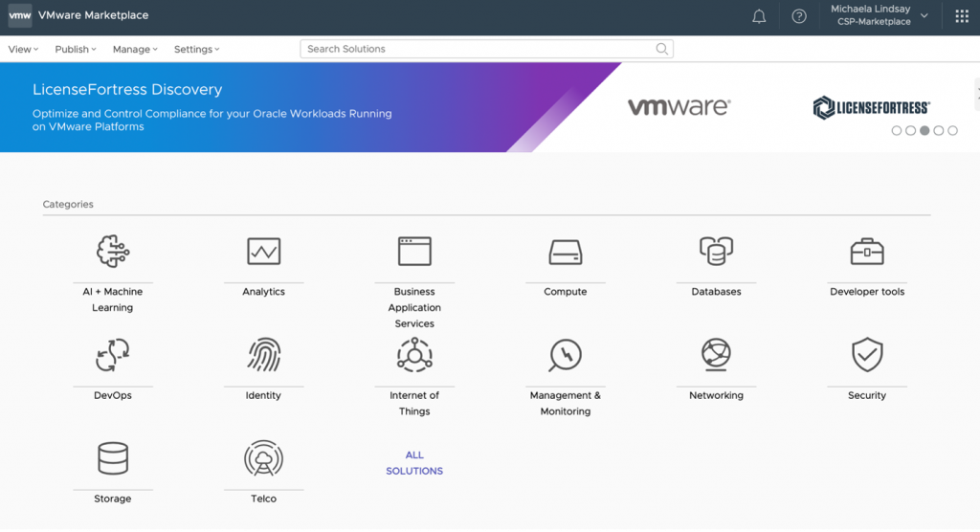Show the second banner slide dot
The height and width of the screenshot is (532, 980).
[911, 131]
